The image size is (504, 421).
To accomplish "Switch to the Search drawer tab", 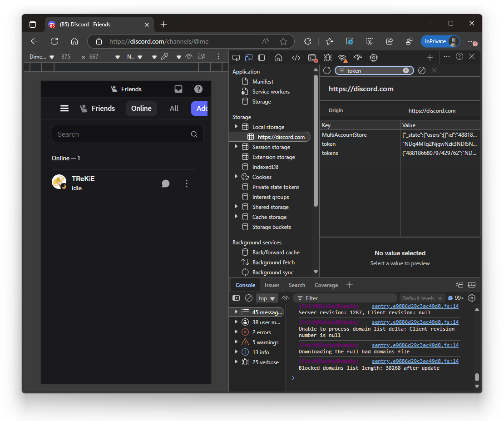I will (297, 285).
